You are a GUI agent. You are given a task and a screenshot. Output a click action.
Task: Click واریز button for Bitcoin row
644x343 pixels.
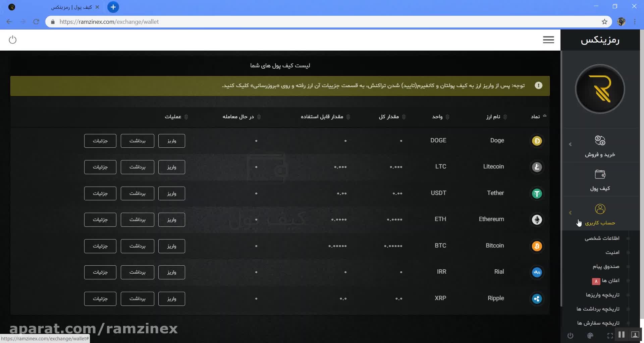[x=171, y=246]
